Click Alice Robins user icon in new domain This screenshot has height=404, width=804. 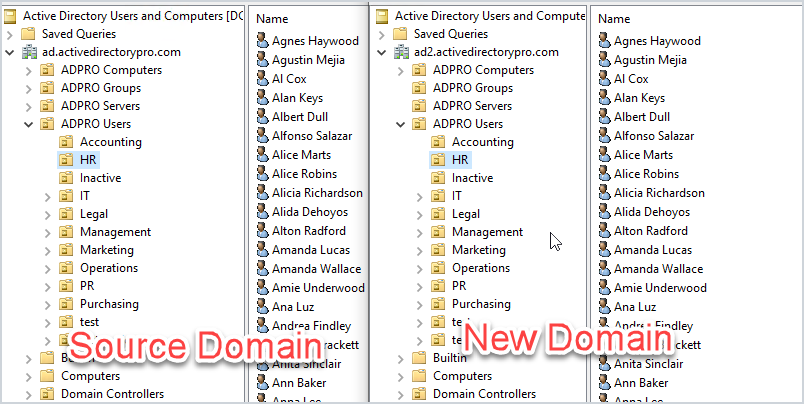pos(605,173)
